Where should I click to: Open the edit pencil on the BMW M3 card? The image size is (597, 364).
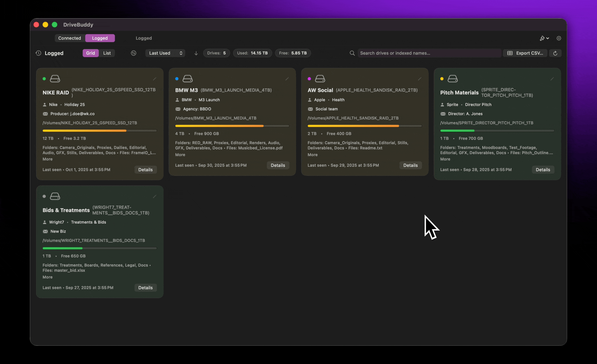pyautogui.click(x=287, y=79)
